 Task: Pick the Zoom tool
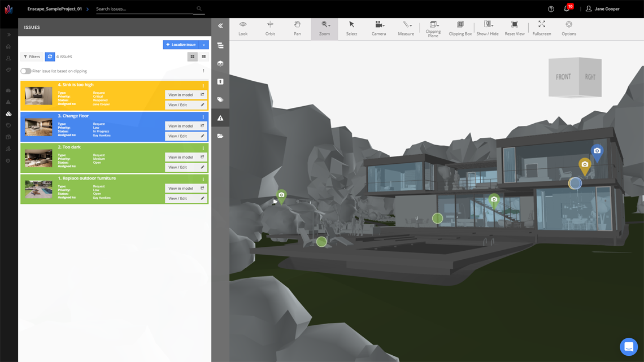pyautogui.click(x=324, y=29)
